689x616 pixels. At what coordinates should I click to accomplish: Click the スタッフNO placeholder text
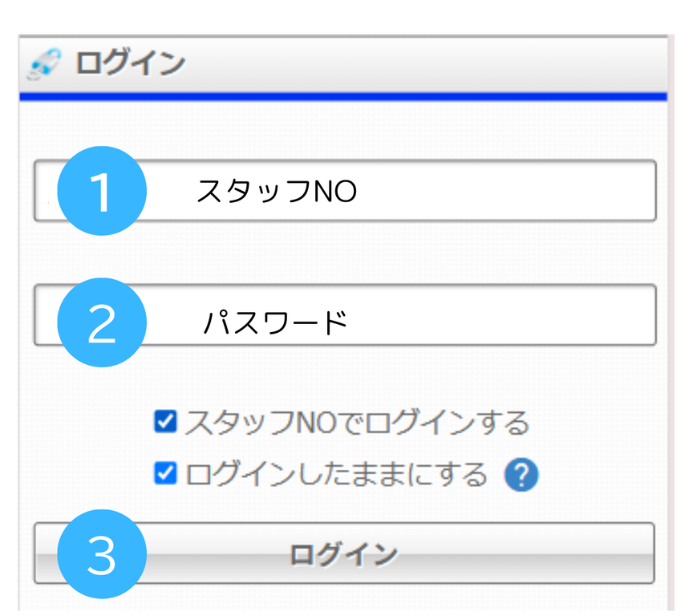277,191
